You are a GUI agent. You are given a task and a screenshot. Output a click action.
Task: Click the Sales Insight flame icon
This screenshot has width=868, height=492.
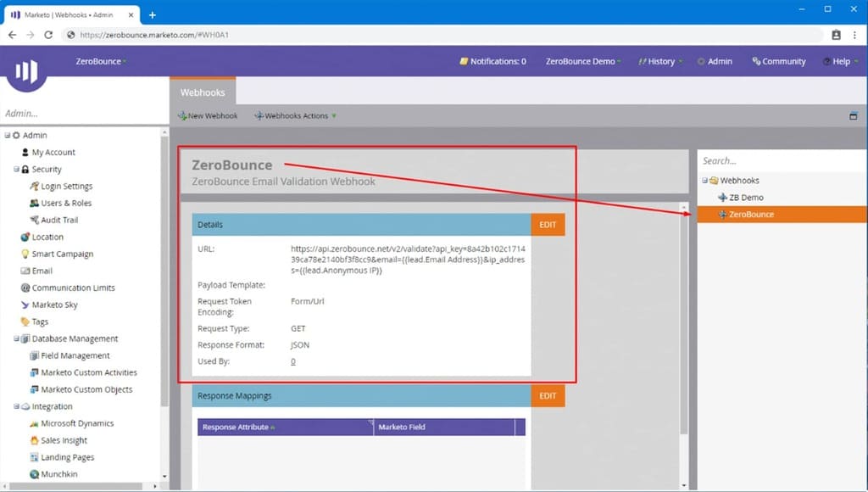[34, 440]
